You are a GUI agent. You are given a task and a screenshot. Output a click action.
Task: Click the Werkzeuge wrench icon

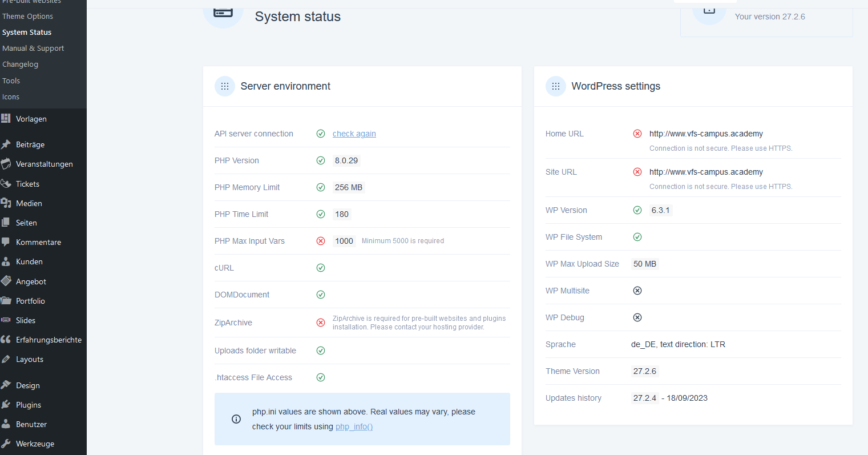(x=6, y=444)
